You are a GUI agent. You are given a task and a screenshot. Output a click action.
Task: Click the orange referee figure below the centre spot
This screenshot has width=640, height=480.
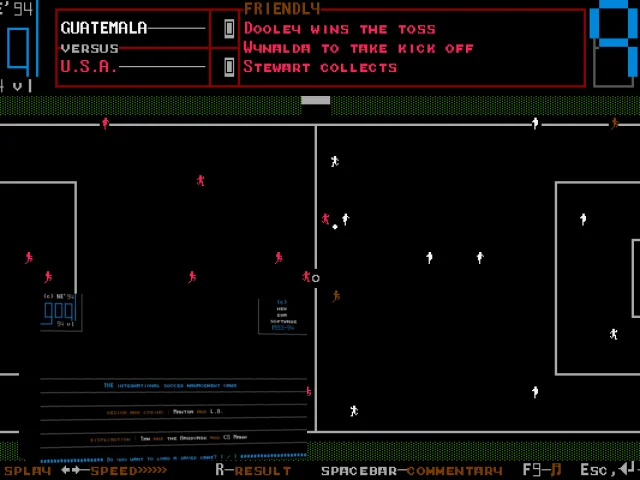tap(336, 296)
